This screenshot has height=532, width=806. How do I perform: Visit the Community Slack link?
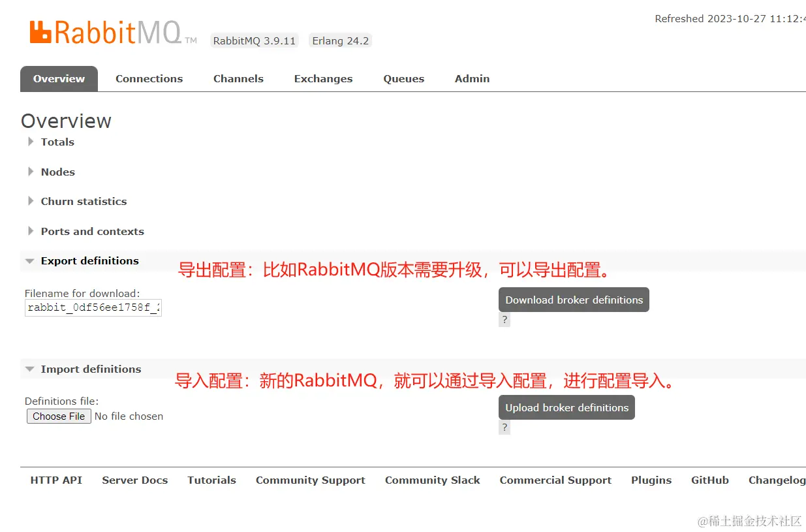[432, 480]
